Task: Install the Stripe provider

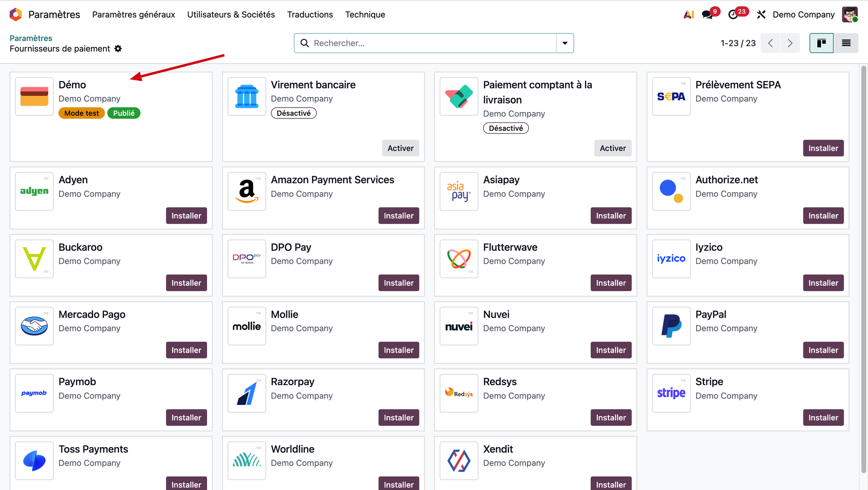Action: [x=823, y=418]
